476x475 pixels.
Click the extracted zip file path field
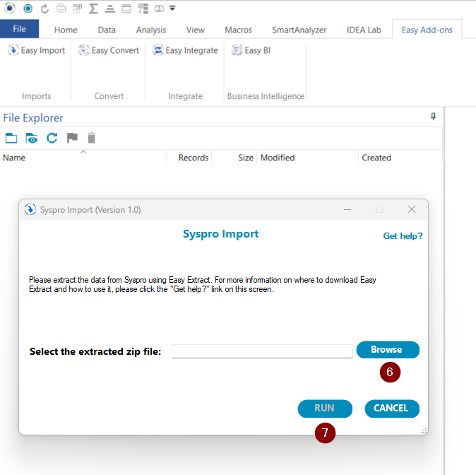261,351
